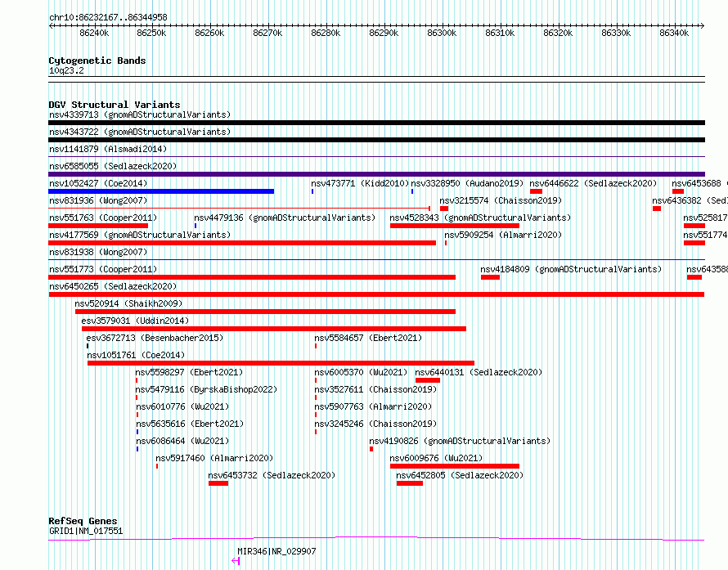Click the red bar under nsv6440131
728x570 pixels.
tap(428, 380)
